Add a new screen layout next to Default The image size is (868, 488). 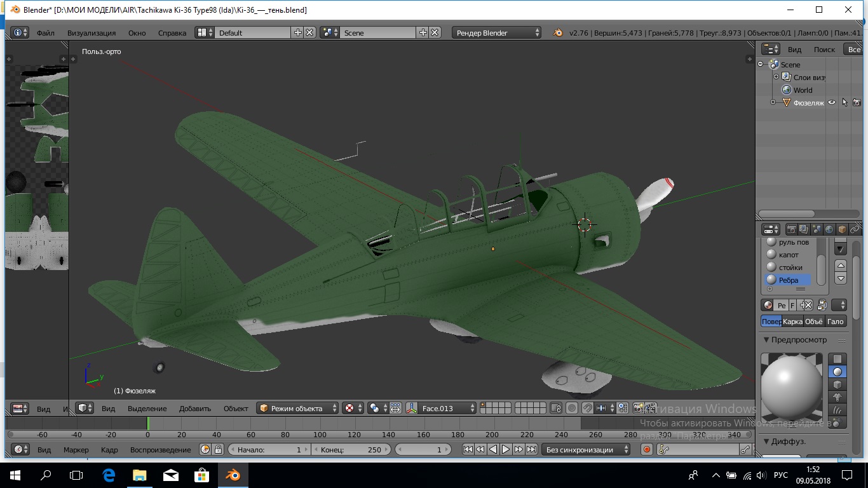coord(297,32)
